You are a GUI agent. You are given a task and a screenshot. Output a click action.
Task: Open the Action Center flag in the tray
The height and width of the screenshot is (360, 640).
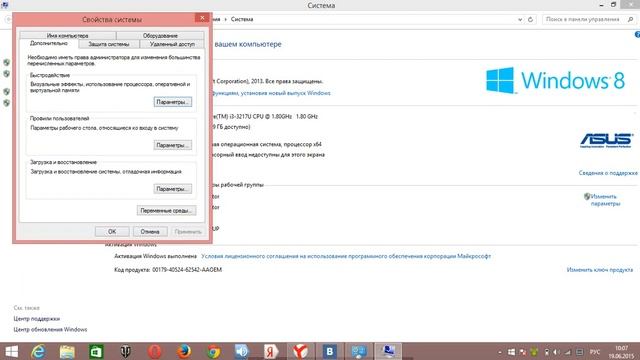point(522,352)
